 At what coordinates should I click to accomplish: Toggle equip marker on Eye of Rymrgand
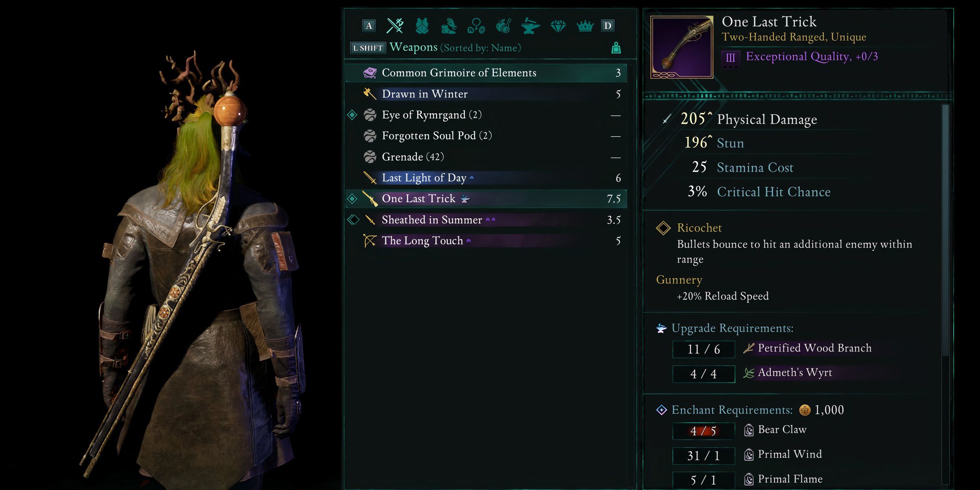[352, 115]
